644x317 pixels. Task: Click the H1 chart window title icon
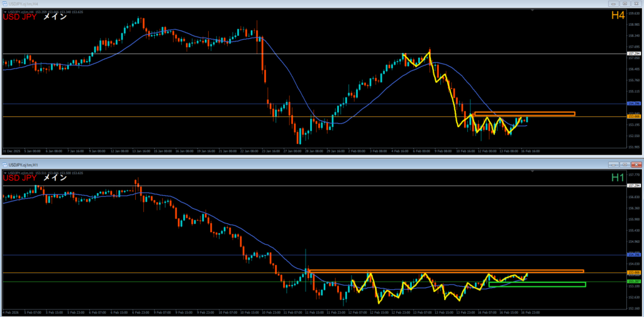click(x=4, y=164)
